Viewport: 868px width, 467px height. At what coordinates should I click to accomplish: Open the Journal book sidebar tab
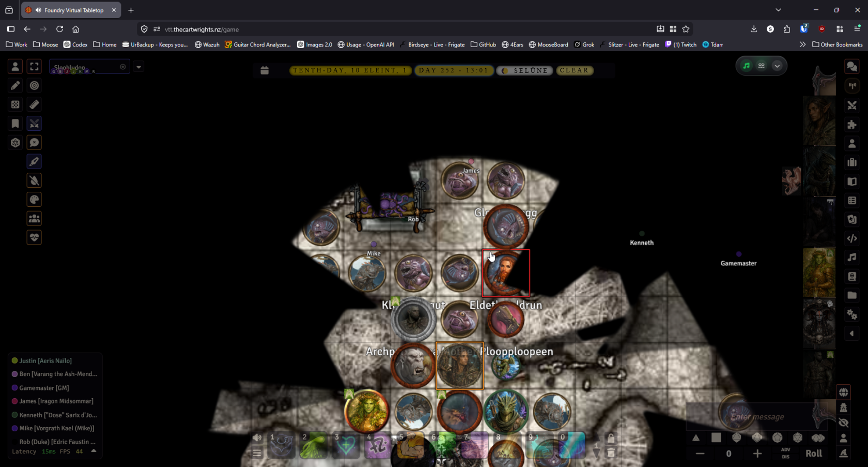(852, 182)
